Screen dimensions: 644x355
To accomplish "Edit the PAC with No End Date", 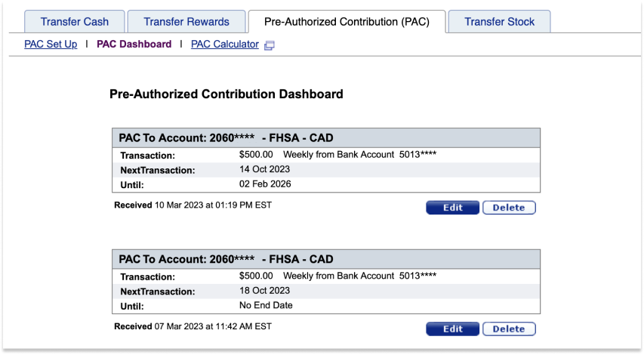I will pyautogui.click(x=452, y=329).
